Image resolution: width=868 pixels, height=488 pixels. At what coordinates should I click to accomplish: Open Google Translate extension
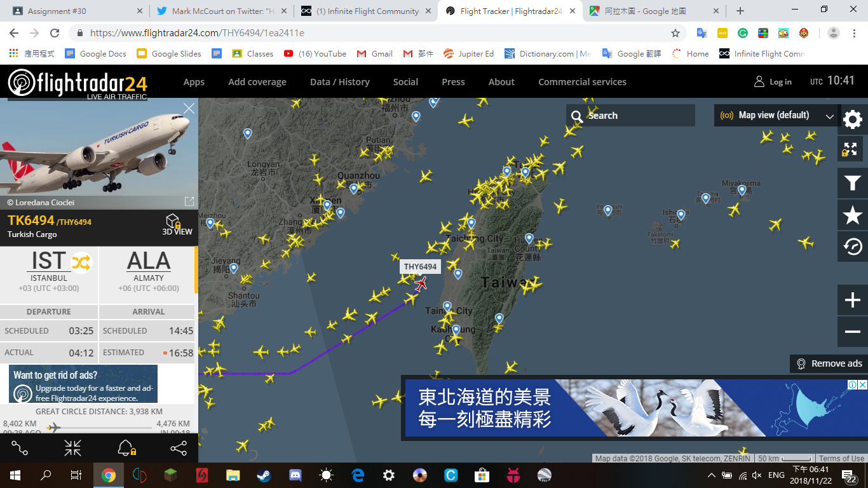[x=702, y=33]
